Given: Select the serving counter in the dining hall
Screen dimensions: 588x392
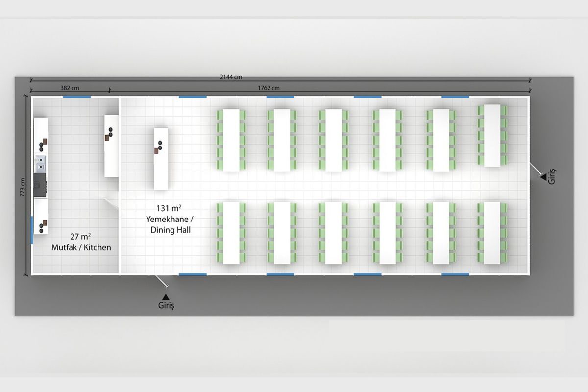Looking at the screenshot, I should click(x=161, y=159).
